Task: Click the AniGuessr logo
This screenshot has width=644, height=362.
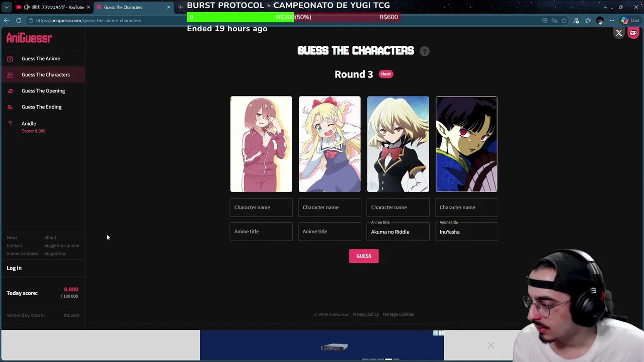Action: click(29, 38)
